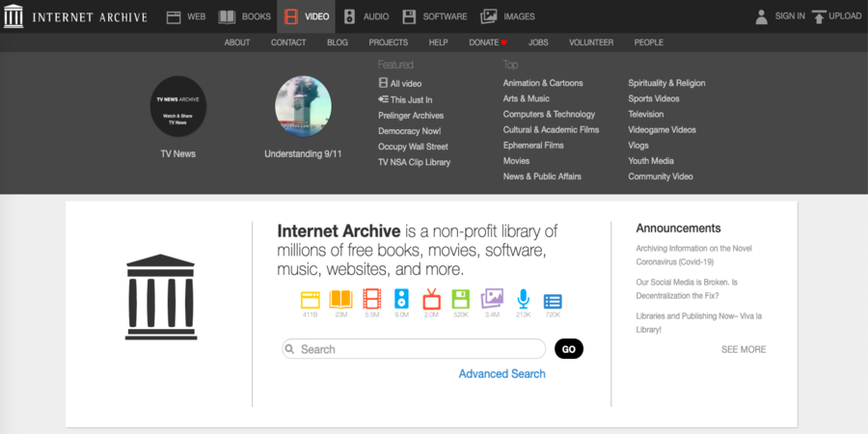Open the Understanding 9/11 circular thumbnail

(x=304, y=106)
